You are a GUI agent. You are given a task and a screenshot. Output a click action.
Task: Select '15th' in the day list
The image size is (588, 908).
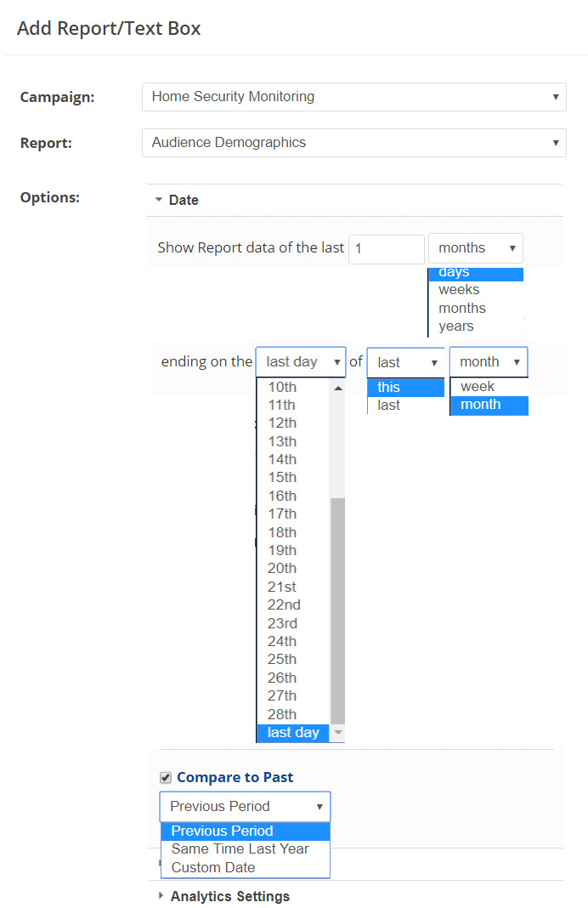[x=282, y=478]
